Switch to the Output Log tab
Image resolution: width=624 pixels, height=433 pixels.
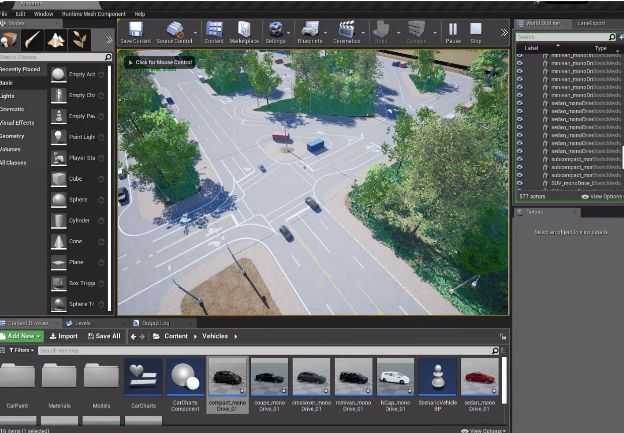[x=155, y=323]
